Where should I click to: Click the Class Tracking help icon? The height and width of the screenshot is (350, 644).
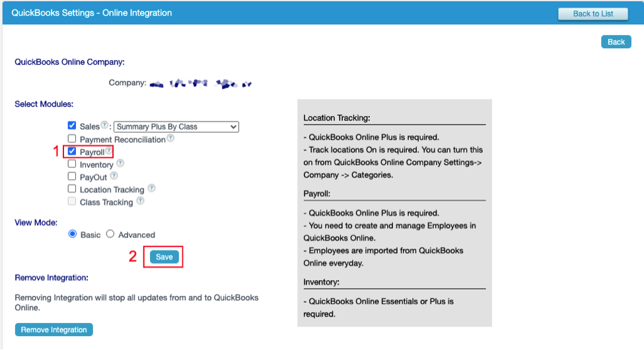140,201
